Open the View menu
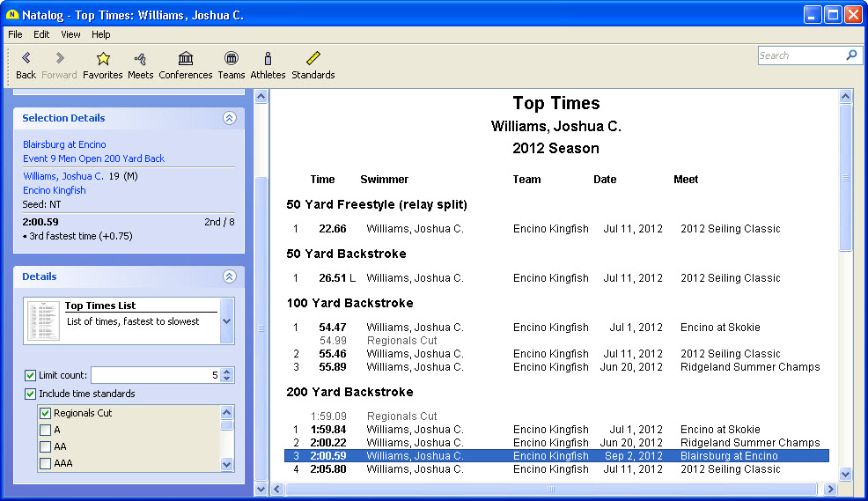 click(70, 34)
